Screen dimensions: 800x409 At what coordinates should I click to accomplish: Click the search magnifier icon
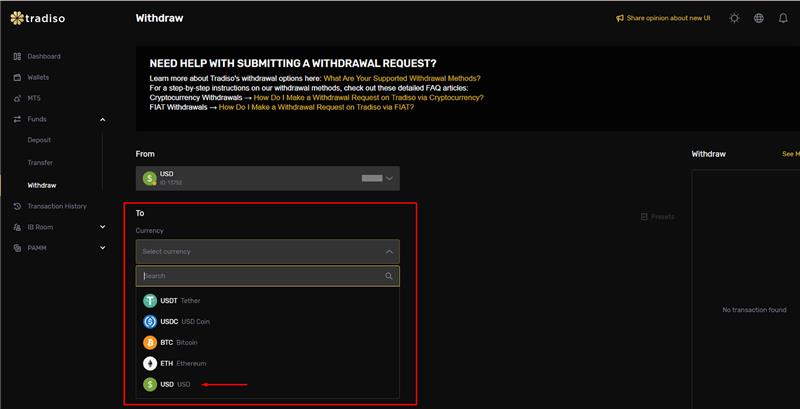(389, 276)
